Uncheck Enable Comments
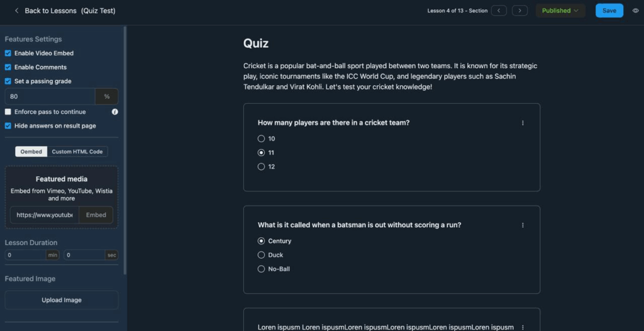The width and height of the screenshot is (644, 331). pyautogui.click(x=8, y=67)
